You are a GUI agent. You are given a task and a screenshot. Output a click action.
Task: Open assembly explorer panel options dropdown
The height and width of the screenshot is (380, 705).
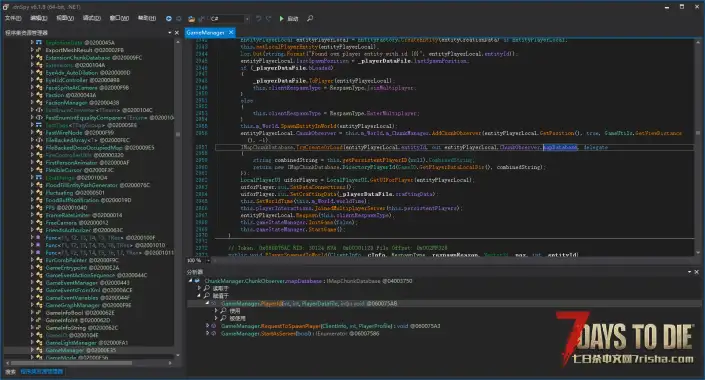(170, 32)
